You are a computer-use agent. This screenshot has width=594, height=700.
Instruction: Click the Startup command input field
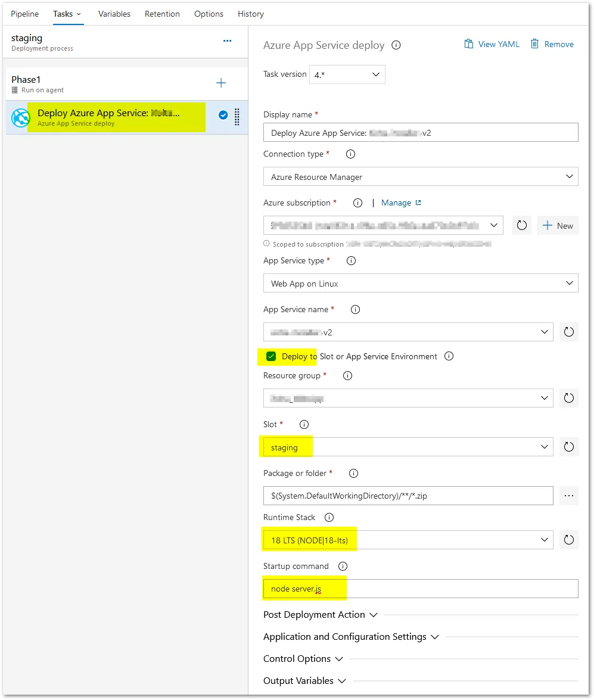421,589
